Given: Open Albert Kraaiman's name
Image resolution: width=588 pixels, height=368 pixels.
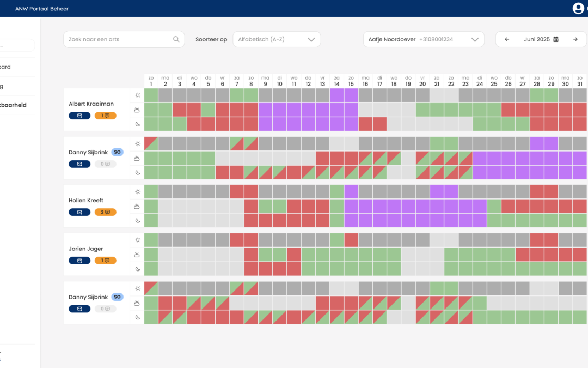Looking at the screenshot, I should pyautogui.click(x=91, y=104).
